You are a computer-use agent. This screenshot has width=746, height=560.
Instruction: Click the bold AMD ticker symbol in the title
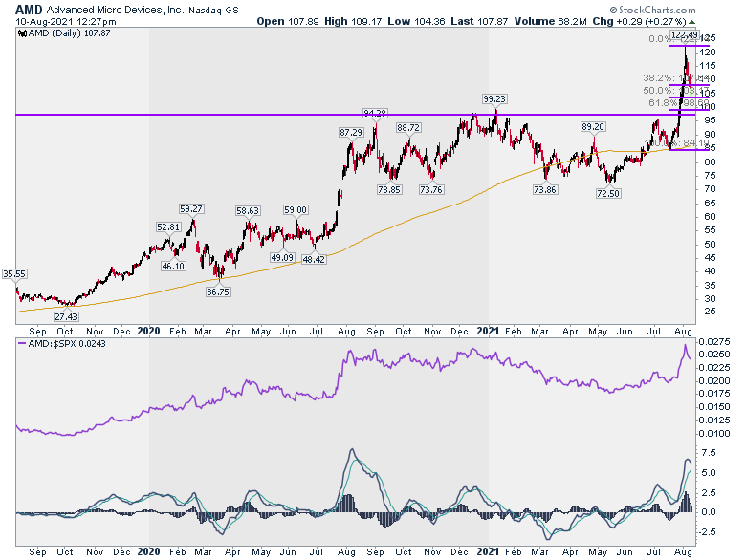29,10
